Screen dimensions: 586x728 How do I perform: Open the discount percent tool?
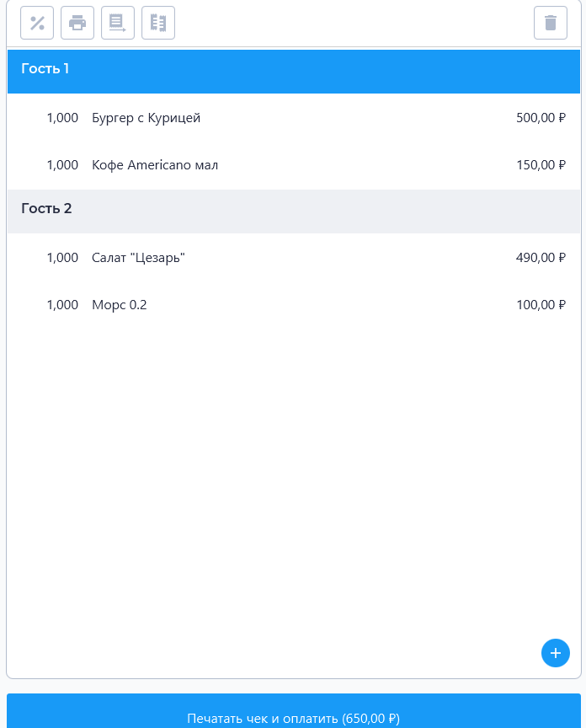(x=37, y=23)
